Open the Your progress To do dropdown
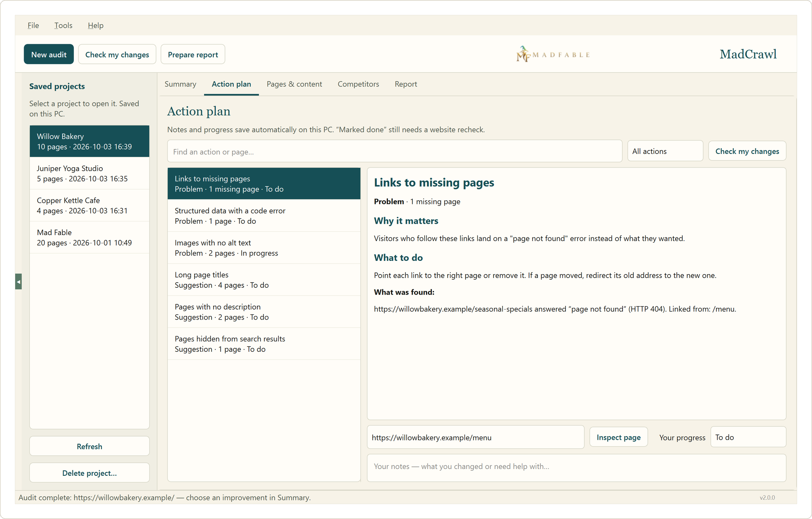The width and height of the screenshot is (812, 519). 748,437
